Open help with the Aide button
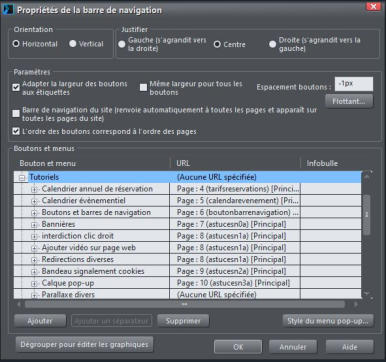The image size is (386, 362). (350, 347)
